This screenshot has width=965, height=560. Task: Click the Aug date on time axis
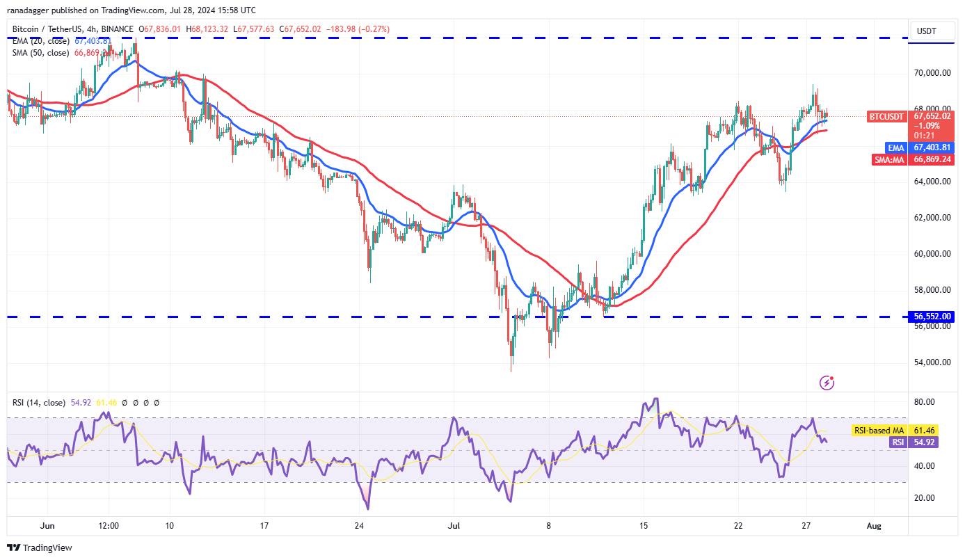(x=874, y=526)
